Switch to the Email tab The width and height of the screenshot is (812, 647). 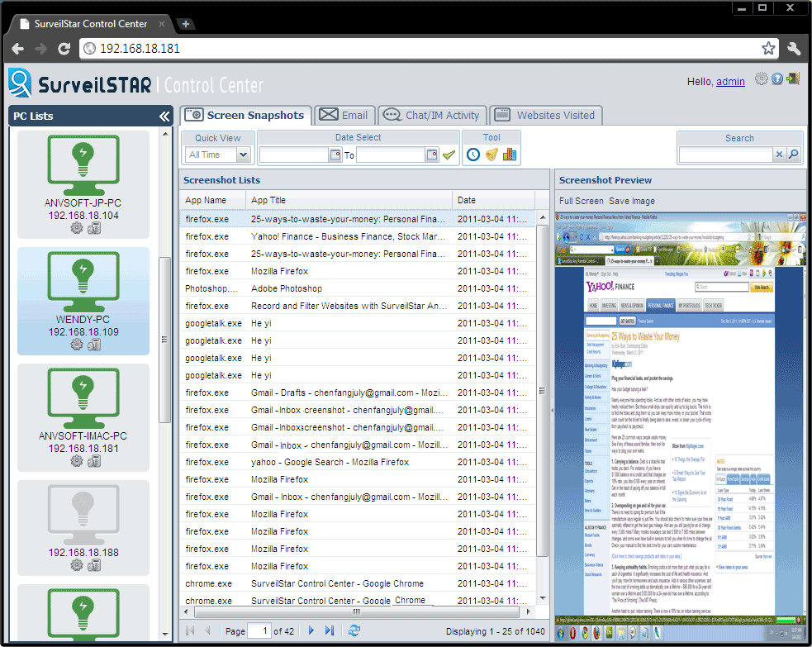click(x=344, y=115)
